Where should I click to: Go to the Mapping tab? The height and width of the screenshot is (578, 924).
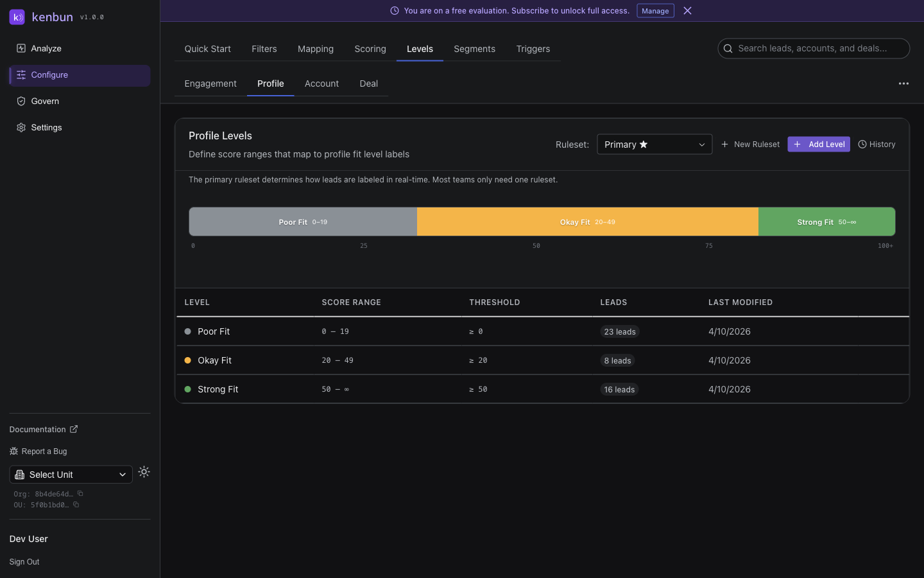coord(316,49)
